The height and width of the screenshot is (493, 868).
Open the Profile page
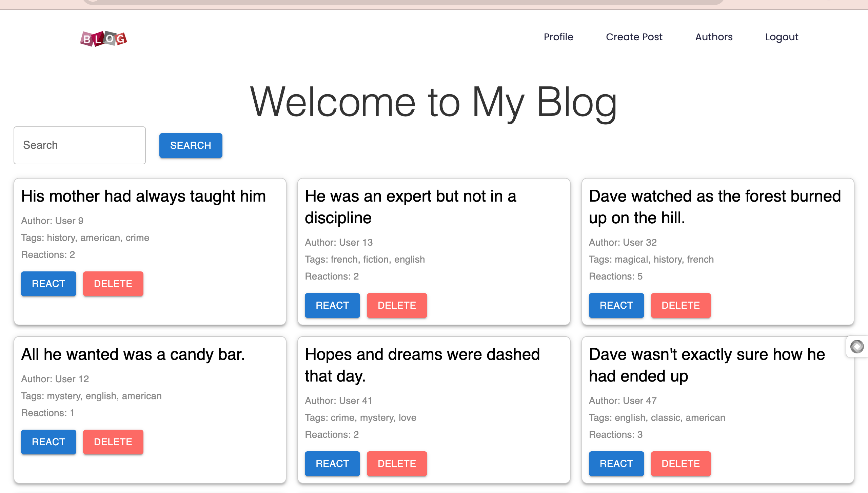(x=558, y=37)
